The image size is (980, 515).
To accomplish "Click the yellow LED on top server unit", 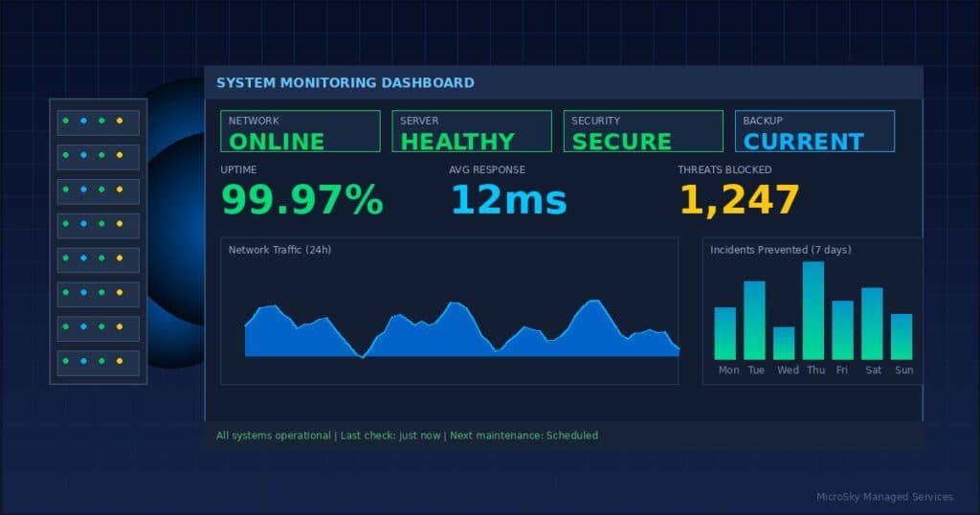I will point(120,121).
